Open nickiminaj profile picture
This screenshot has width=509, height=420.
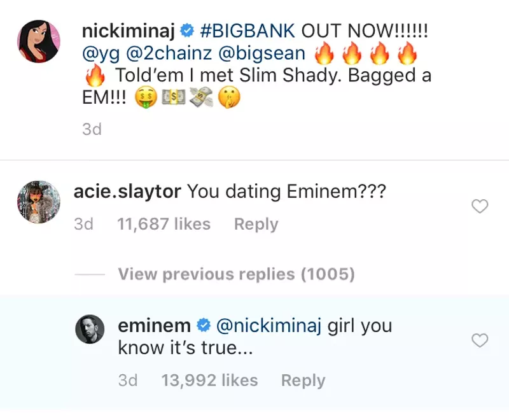point(39,42)
